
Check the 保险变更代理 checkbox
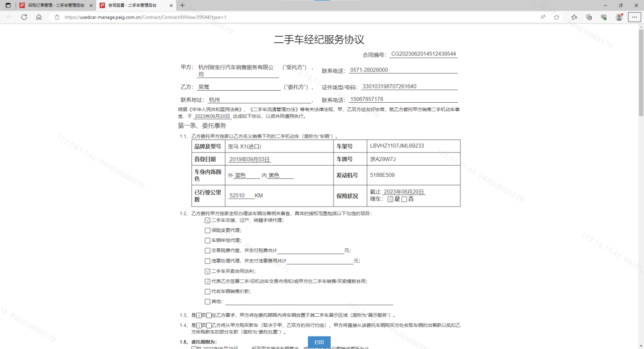(x=207, y=230)
